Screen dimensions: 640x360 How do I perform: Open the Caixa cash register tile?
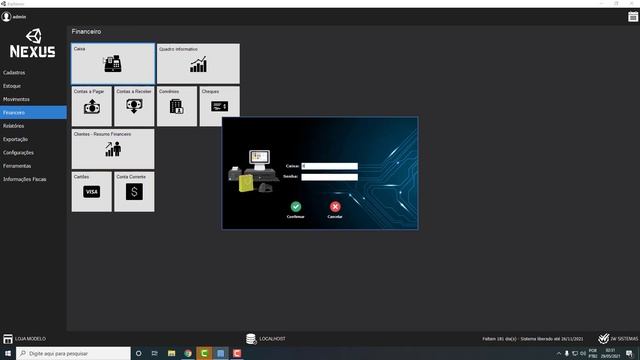pos(113,64)
